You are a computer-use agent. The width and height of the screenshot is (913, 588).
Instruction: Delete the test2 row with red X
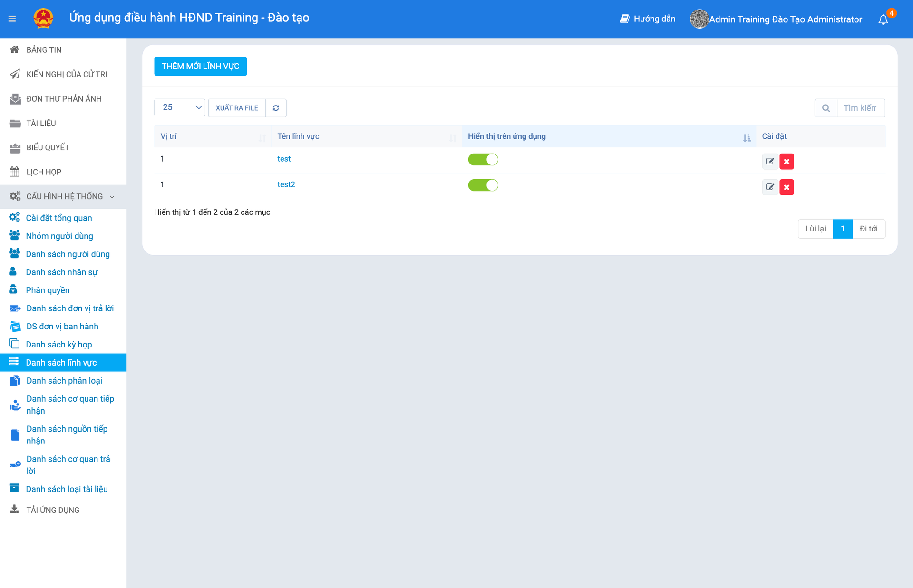click(x=787, y=187)
